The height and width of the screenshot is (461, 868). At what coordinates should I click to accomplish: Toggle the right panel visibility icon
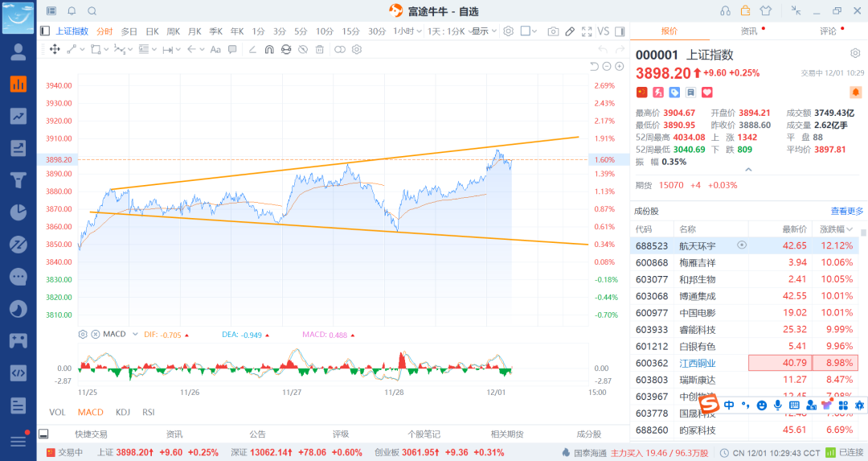click(x=620, y=31)
